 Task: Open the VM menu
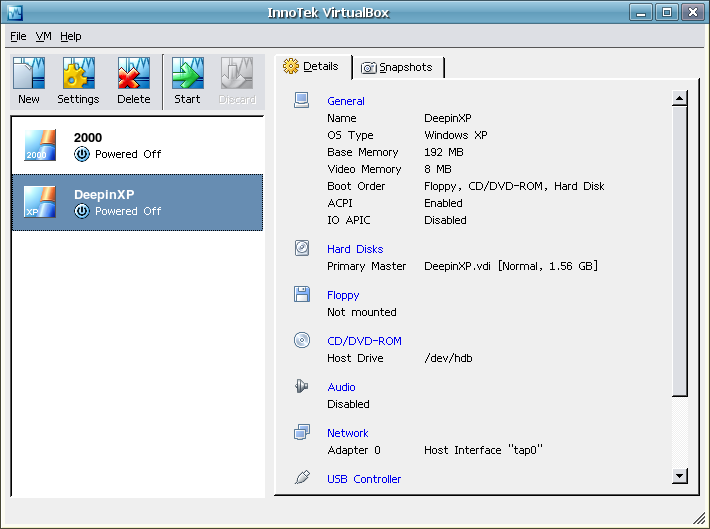click(43, 36)
